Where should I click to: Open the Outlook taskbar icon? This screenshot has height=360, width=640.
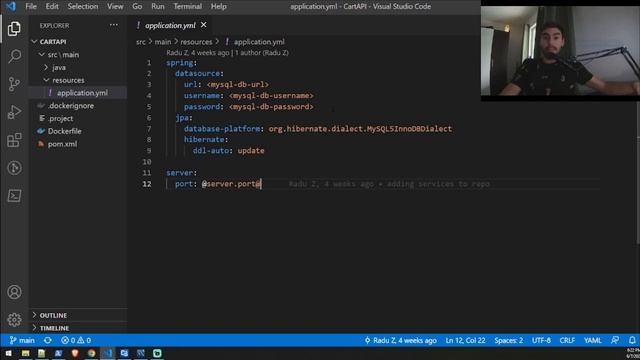tap(124, 353)
